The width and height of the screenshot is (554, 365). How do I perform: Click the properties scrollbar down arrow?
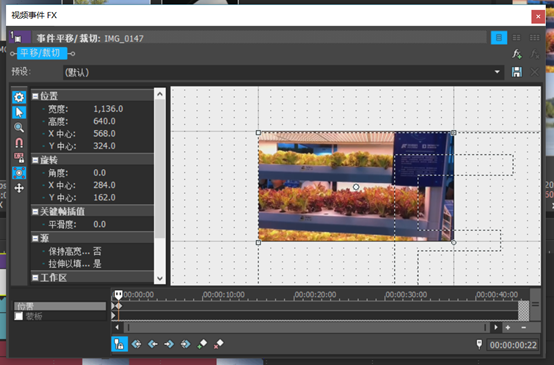(160, 278)
